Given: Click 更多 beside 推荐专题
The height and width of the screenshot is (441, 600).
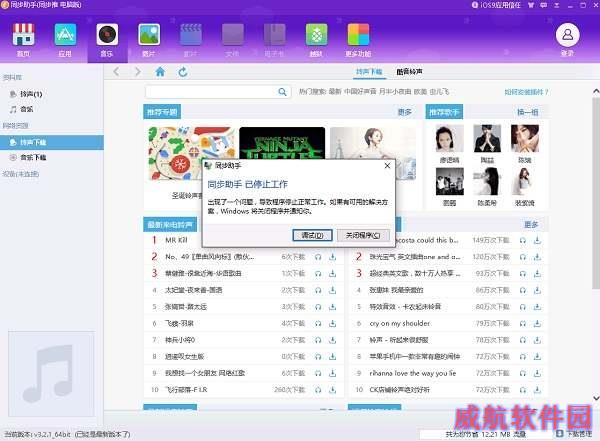Looking at the screenshot, I should [x=404, y=112].
